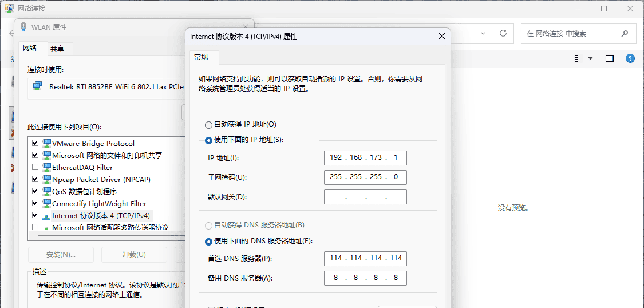
Task: Select use the following DNS server addresses radio
Action: 208,241
